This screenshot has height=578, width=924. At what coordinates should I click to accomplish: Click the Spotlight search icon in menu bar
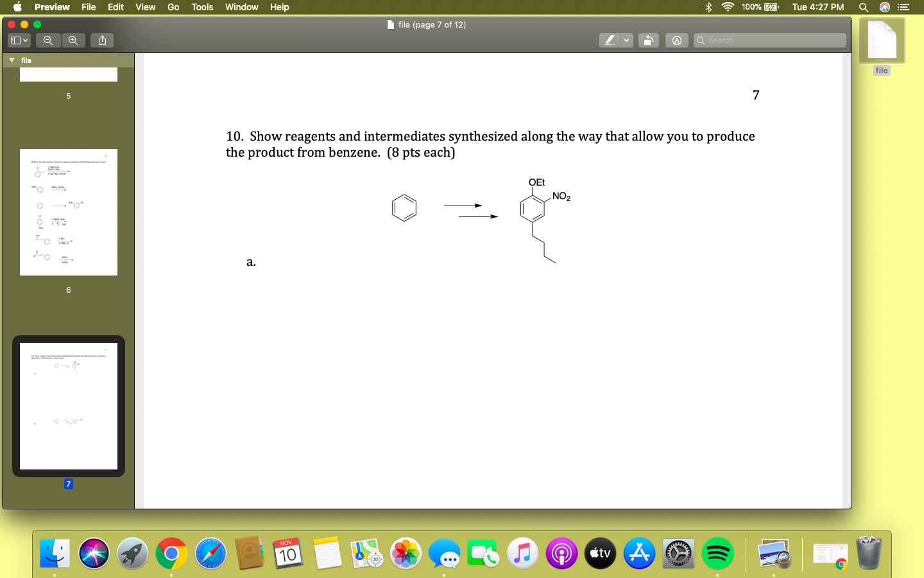(863, 7)
